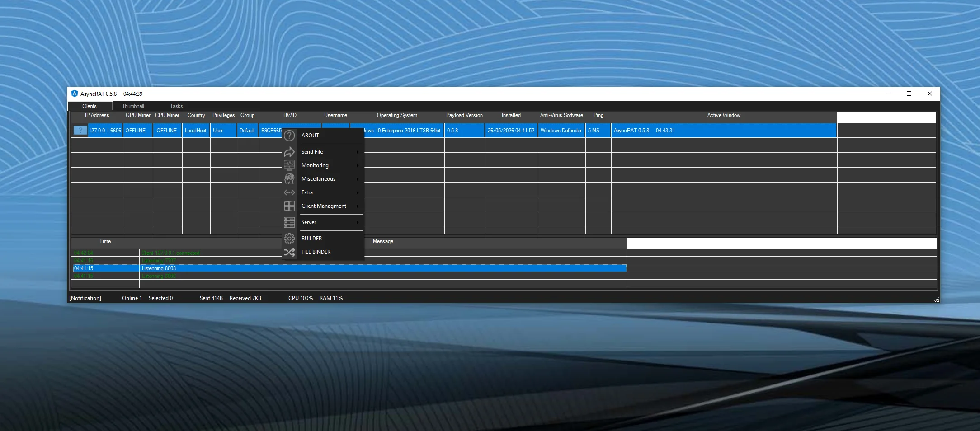Click the Ping column header
Screen dimensions: 980x431
coord(598,115)
